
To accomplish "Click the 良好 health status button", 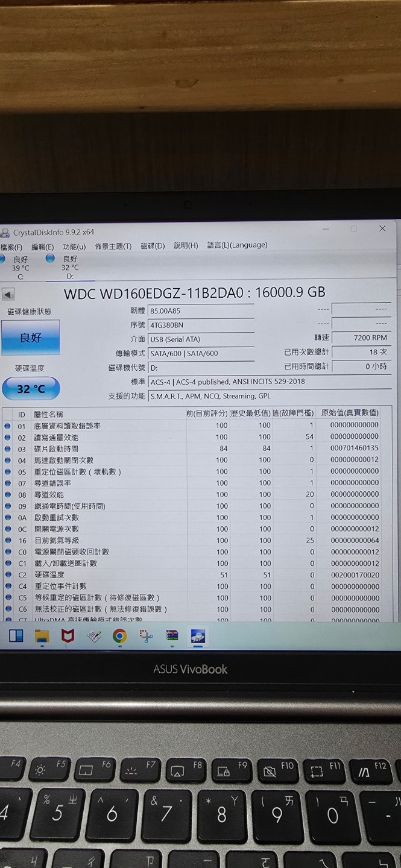I will point(31,338).
